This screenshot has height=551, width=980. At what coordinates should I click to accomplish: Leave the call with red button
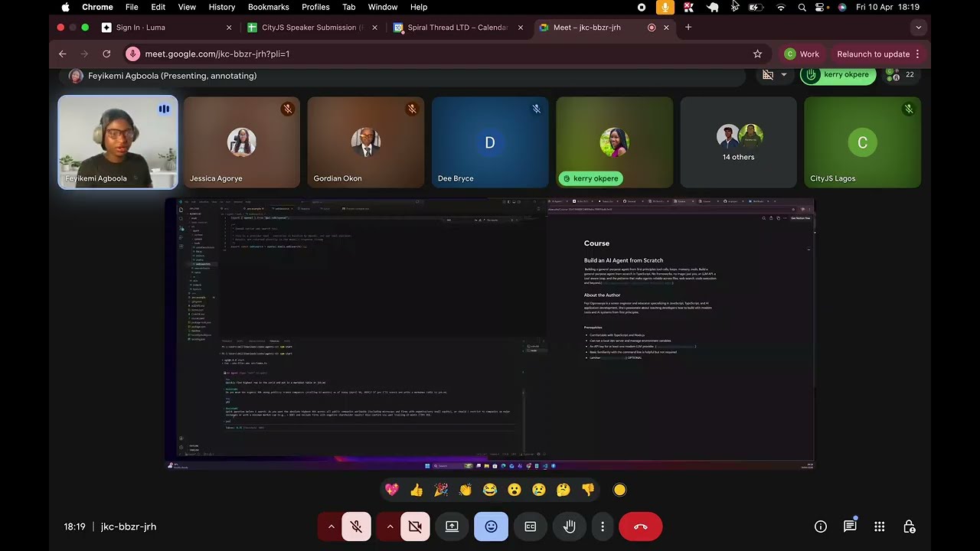point(641,527)
